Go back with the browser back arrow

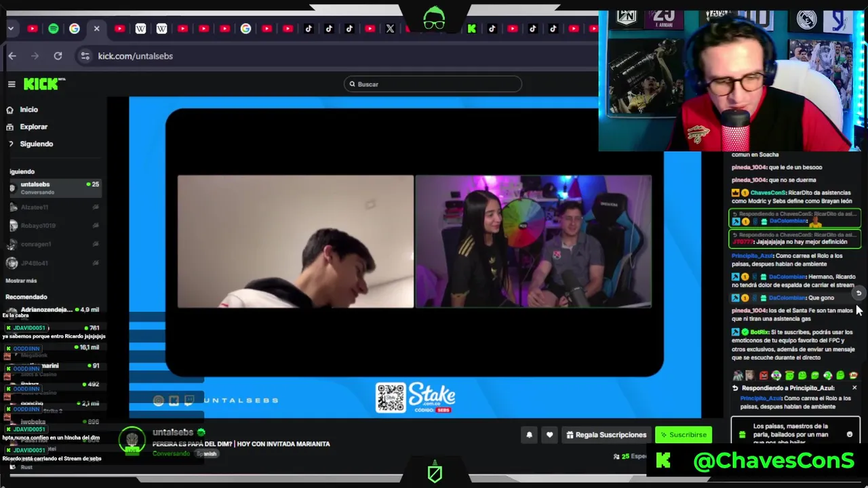click(12, 56)
